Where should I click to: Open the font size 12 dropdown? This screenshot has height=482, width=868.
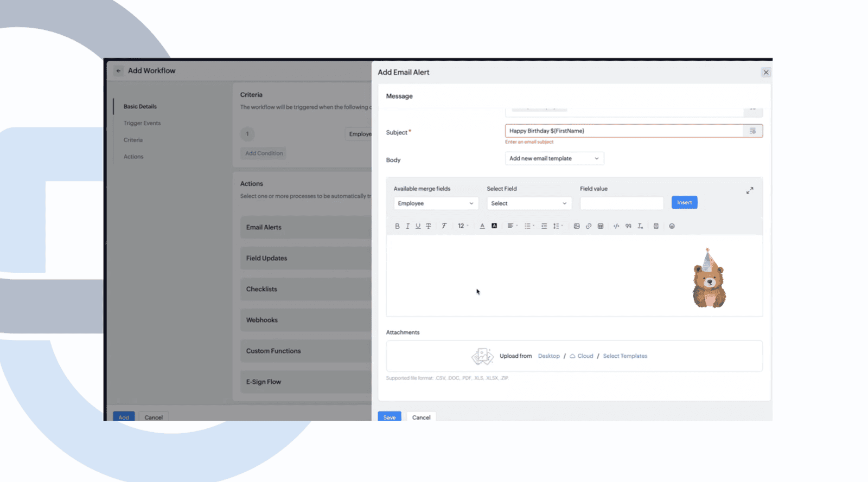pos(463,226)
